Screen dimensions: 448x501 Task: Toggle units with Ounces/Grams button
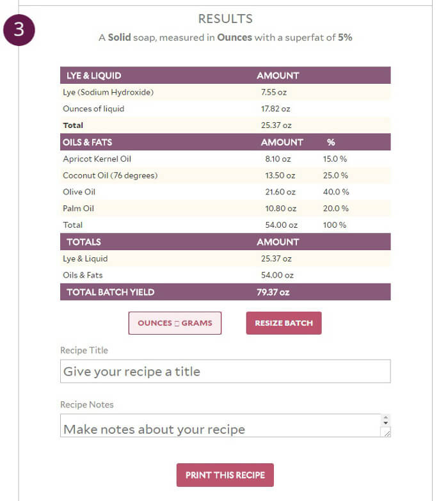point(175,323)
